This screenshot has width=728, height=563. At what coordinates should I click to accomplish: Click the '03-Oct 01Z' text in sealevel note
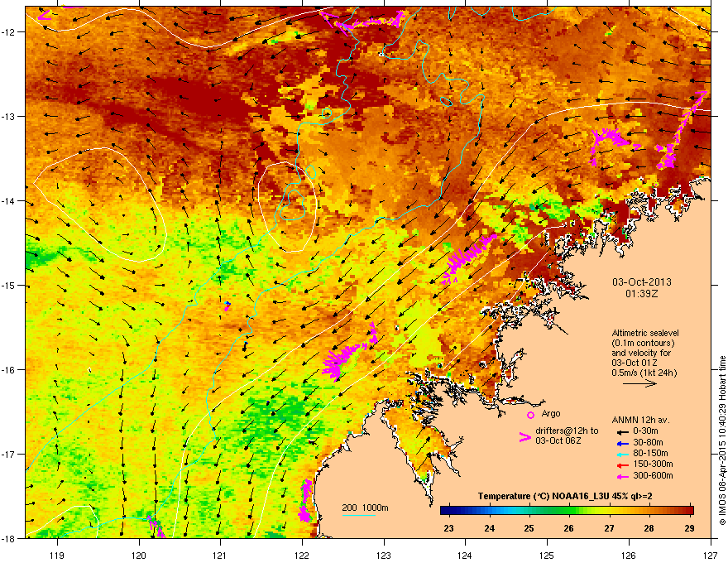(635, 363)
